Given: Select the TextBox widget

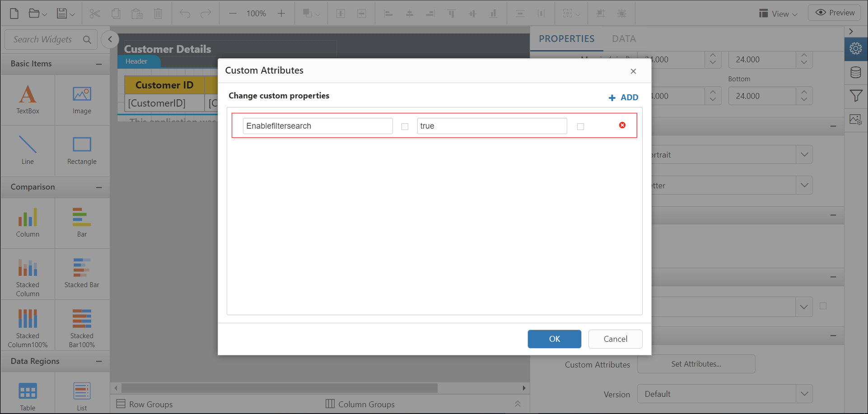Looking at the screenshot, I should tap(28, 99).
